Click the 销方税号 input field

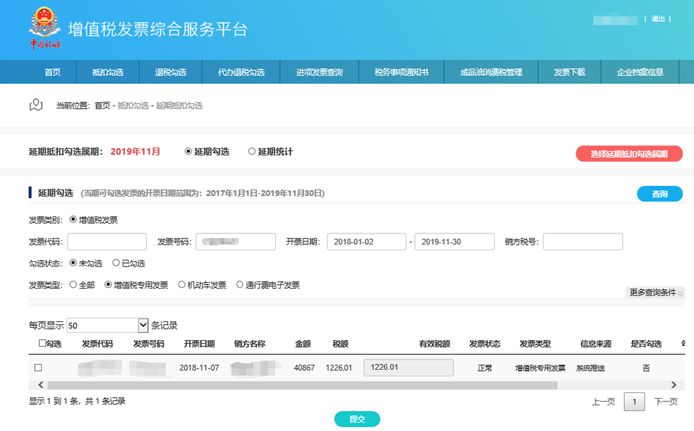click(582, 242)
